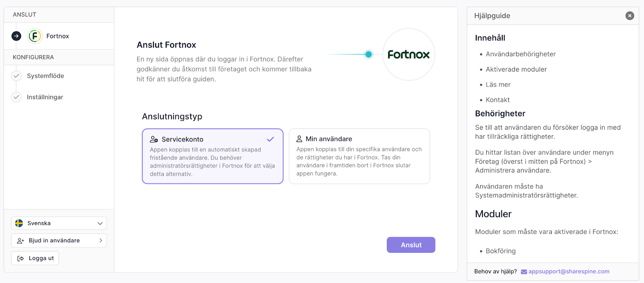
Task: Open the Systemflöde configuration step
Action: (x=45, y=76)
